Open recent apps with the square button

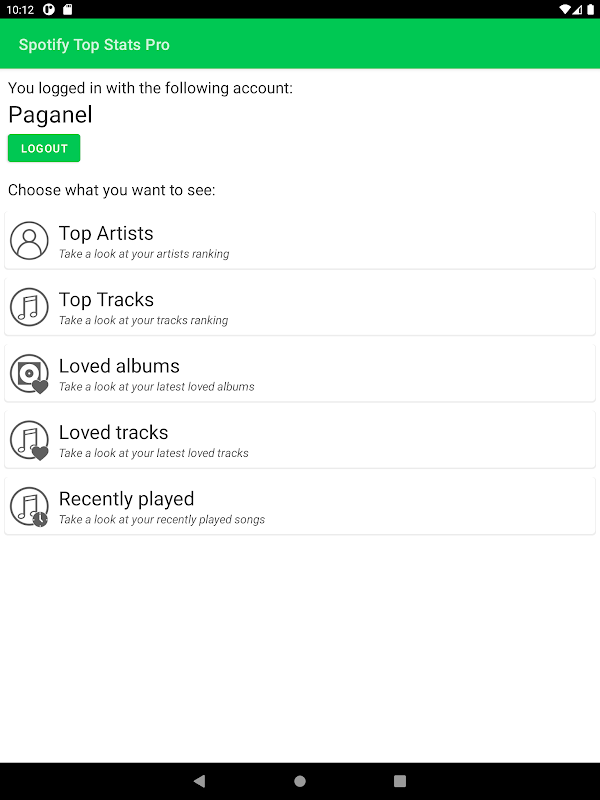pyautogui.click(x=400, y=781)
